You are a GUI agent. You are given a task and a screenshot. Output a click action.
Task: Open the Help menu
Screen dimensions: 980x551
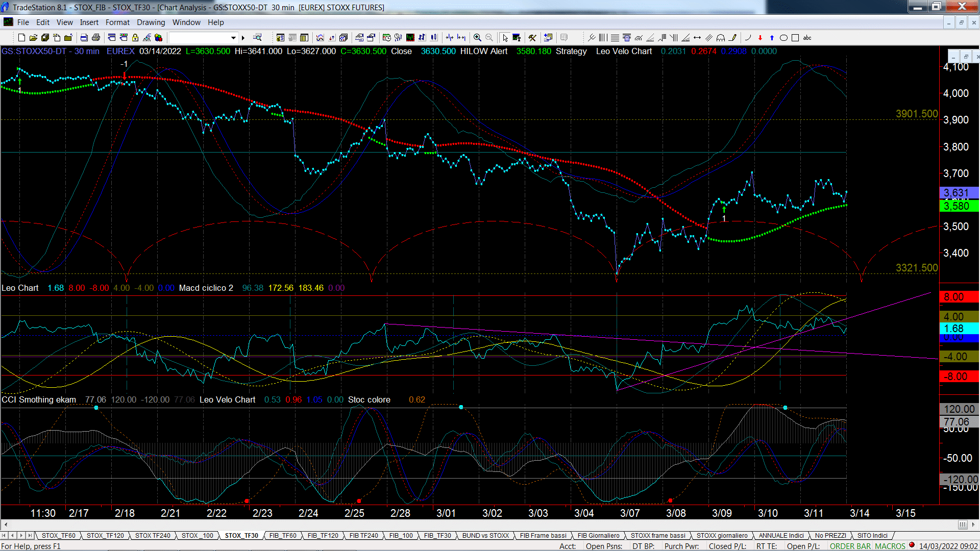(x=215, y=22)
